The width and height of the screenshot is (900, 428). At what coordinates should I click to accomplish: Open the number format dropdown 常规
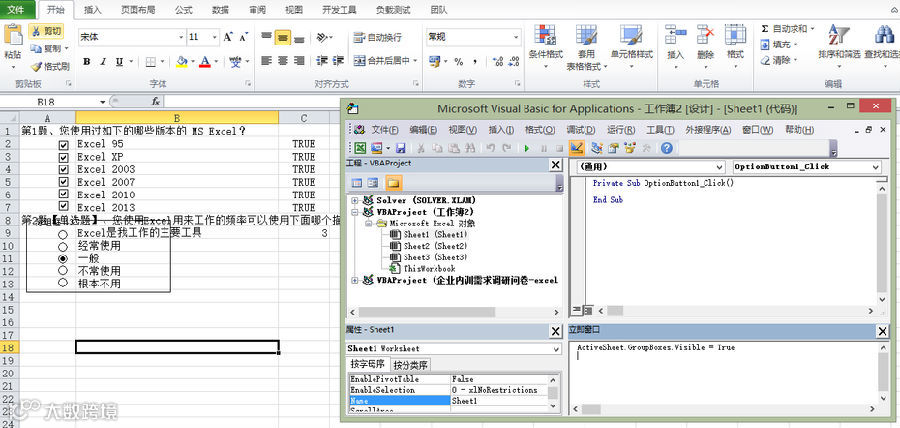pyautogui.click(x=516, y=37)
